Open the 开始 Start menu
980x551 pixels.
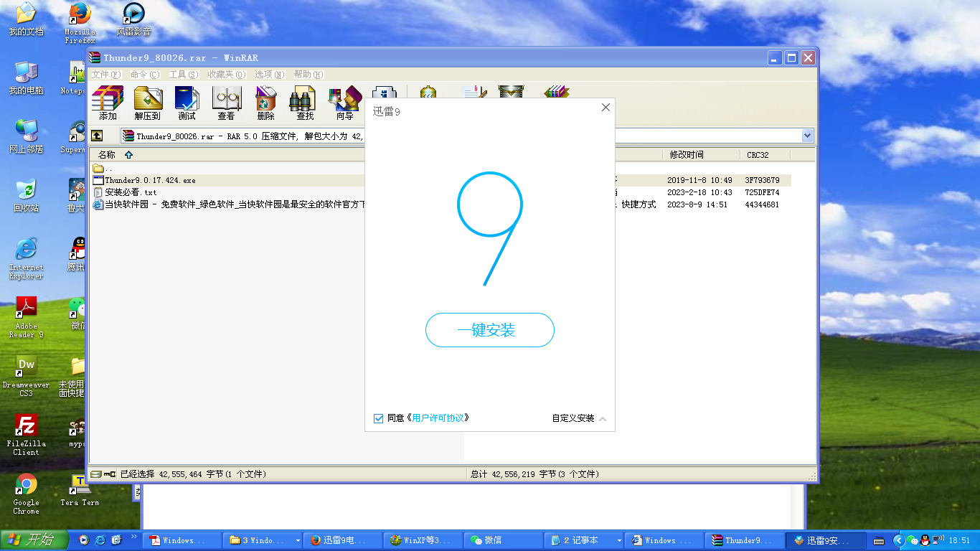34,540
